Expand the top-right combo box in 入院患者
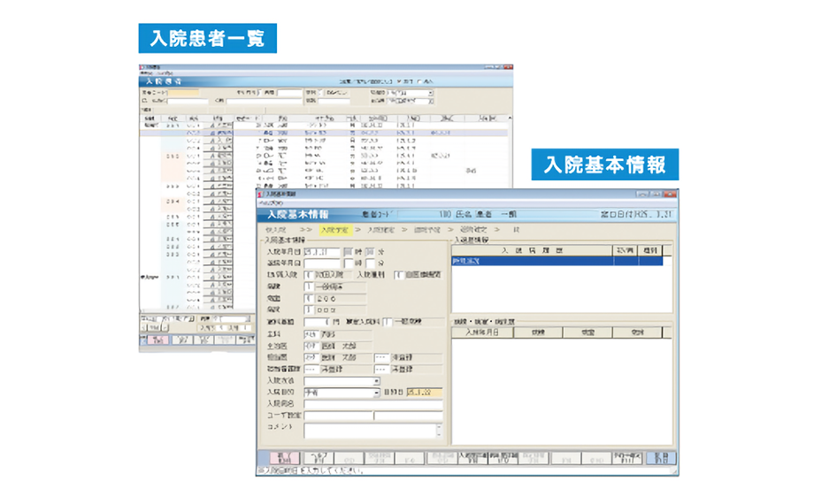Viewport: 814px width, 504px height. [430, 92]
